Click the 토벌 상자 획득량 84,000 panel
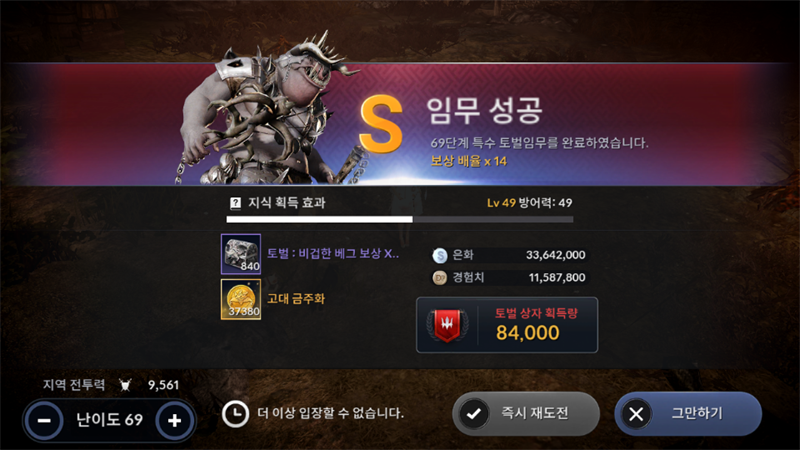The image size is (800, 450). point(507,325)
